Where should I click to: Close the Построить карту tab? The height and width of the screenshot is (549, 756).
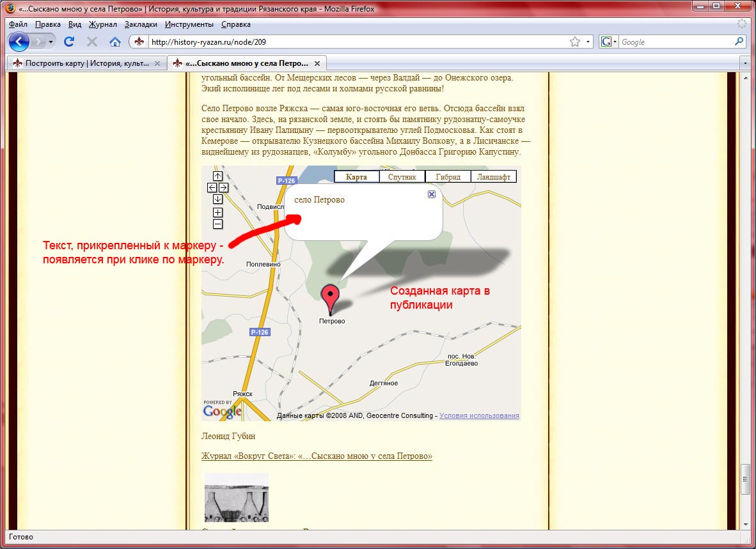(x=157, y=63)
